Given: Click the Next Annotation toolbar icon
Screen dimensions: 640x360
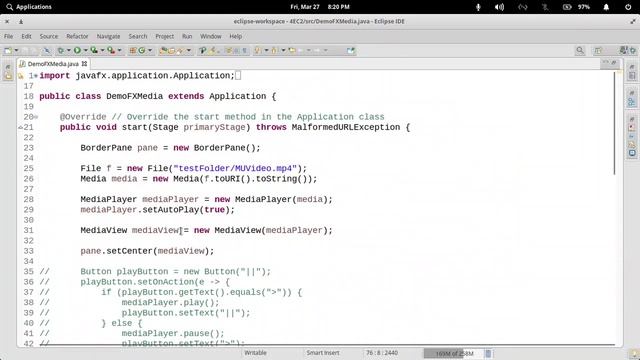Looking at the screenshot, I should [x=258, y=51].
